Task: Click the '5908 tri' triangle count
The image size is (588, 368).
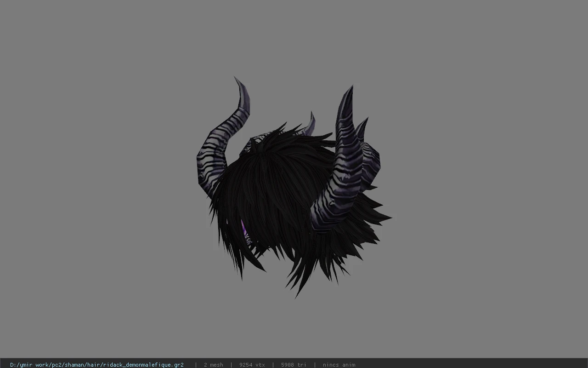Action: pyautogui.click(x=294, y=365)
